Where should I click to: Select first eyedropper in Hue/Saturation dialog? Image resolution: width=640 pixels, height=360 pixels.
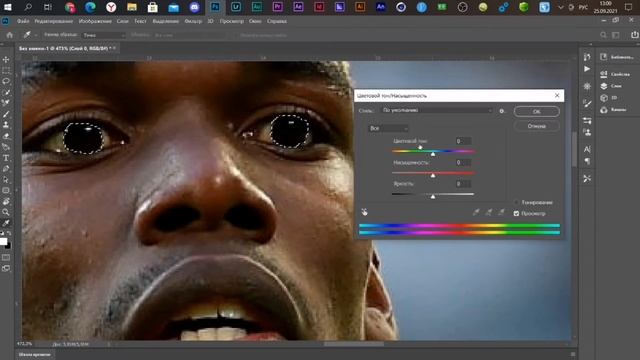pyautogui.click(x=476, y=212)
